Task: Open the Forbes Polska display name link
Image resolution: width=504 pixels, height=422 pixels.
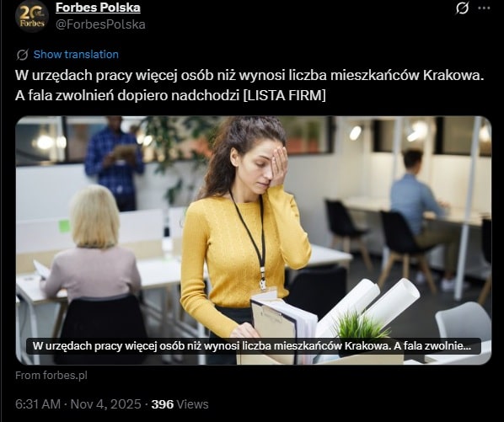Action: pyautogui.click(x=98, y=8)
